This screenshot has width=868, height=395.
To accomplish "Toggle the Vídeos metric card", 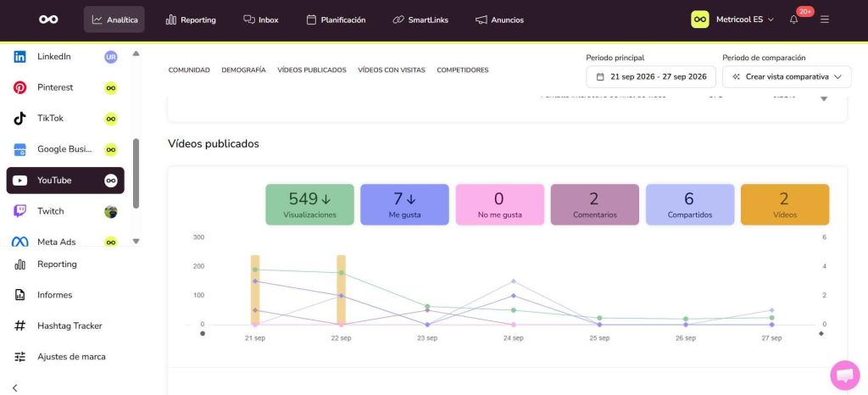I will pyautogui.click(x=785, y=204).
